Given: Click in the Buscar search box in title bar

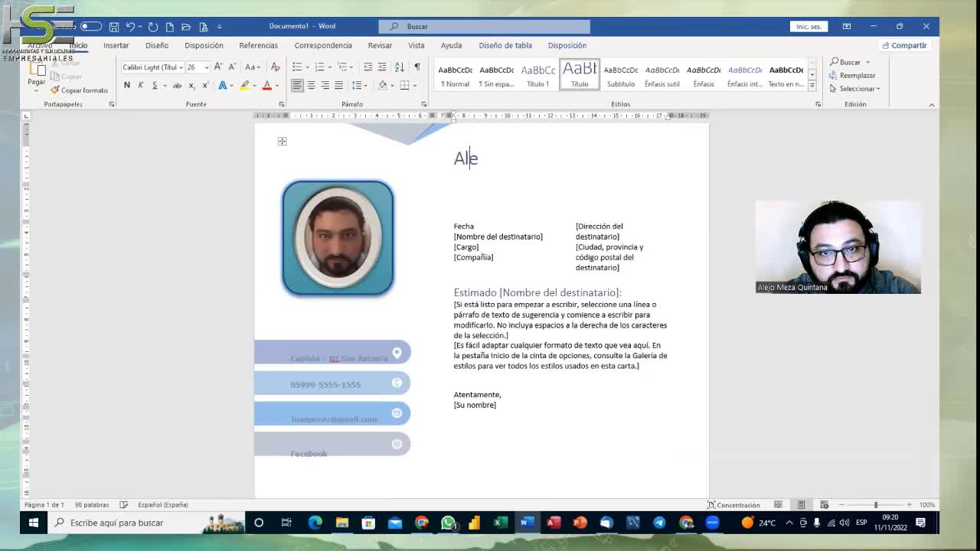Looking at the screenshot, I should pyautogui.click(x=485, y=26).
